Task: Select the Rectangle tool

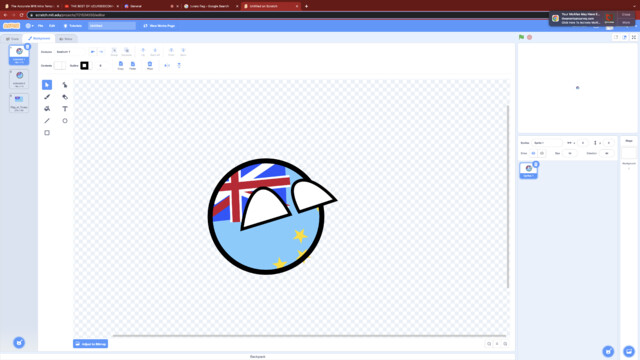Action: [47, 133]
